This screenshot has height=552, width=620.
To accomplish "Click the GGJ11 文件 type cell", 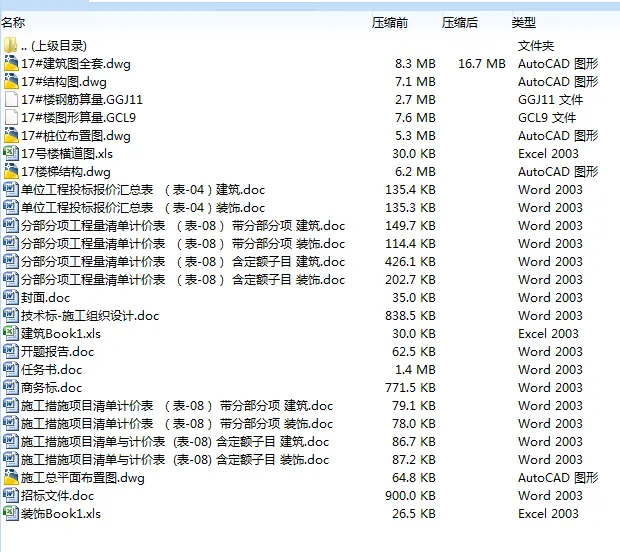I will [x=550, y=100].
